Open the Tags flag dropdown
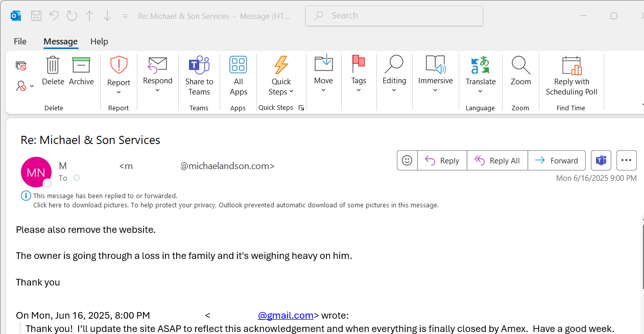Image resolution: width=644 pixels, height=334 pixels. tap(359, 90)
